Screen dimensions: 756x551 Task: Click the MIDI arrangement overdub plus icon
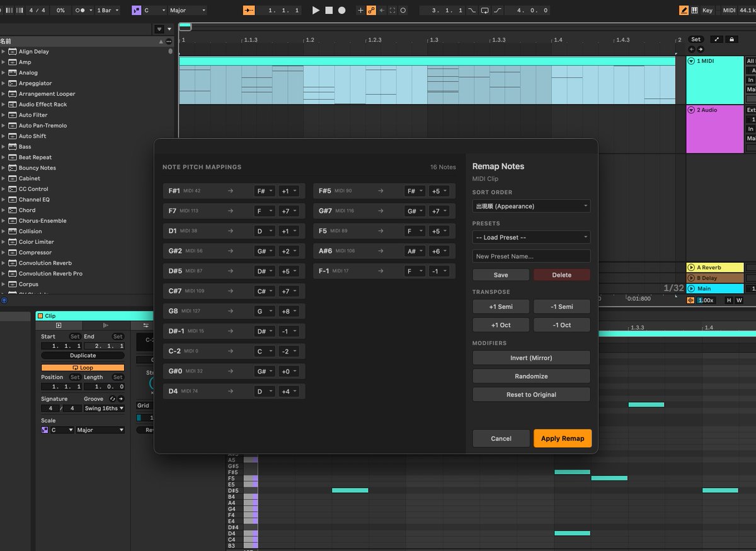coord(360,10)
